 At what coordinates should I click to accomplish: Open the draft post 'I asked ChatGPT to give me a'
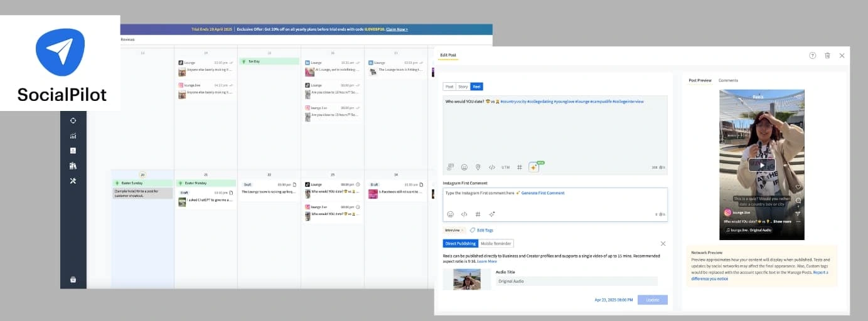[x=206, y=197]
